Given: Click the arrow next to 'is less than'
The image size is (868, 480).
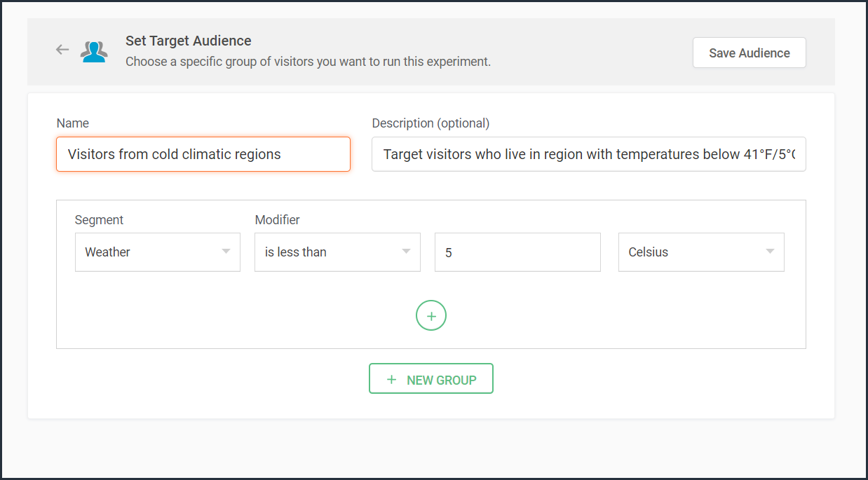Looking at the screenshot, I should 406,252.
